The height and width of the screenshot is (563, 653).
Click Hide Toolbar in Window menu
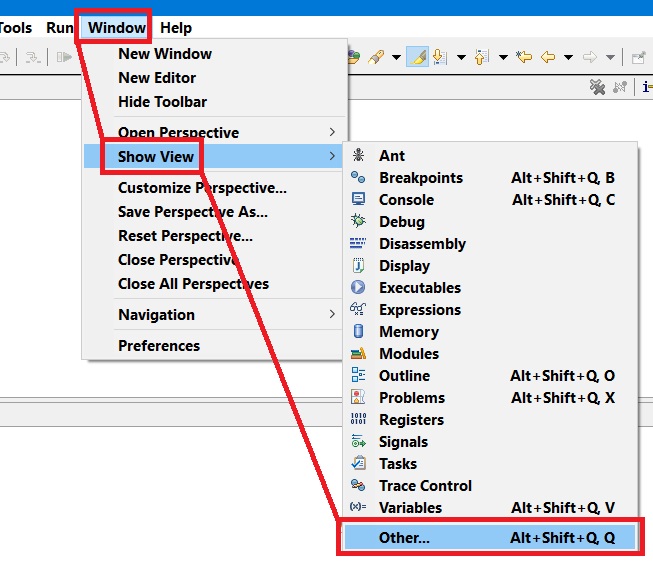162,102
